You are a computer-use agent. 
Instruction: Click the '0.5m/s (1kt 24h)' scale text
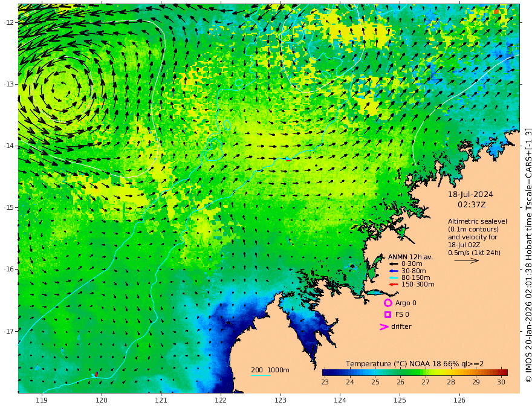[x=474, y=253]
